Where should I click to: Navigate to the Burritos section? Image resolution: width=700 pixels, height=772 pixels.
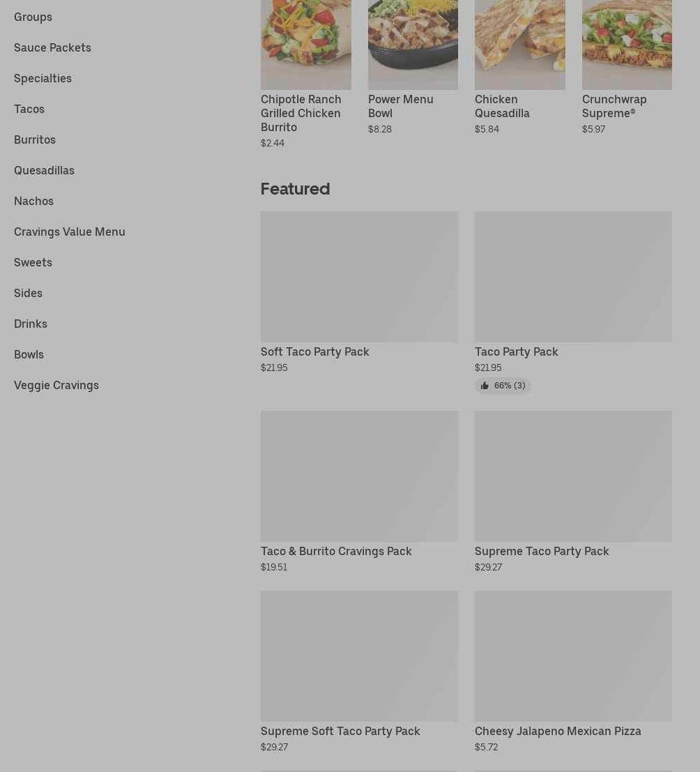(x=35, y=140)
